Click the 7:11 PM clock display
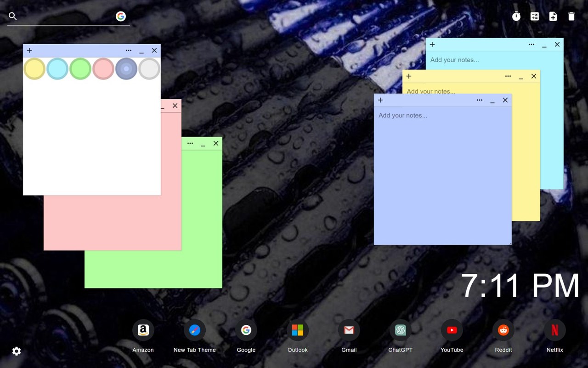Viewport: 588px width, 368px height. [520, 286]
